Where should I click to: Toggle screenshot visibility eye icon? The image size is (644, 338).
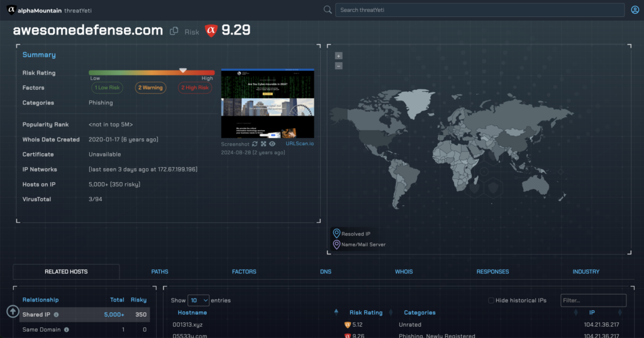coord(272,144)
